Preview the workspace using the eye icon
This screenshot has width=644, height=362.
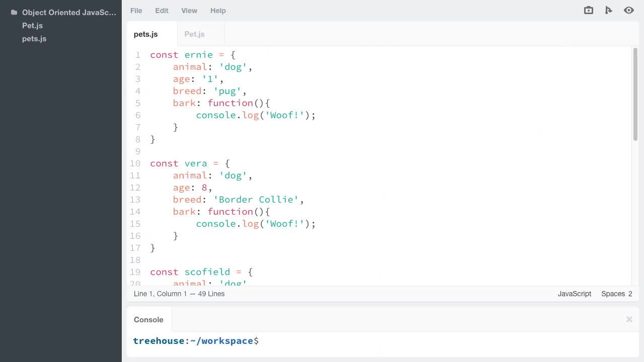click(629, 10)
